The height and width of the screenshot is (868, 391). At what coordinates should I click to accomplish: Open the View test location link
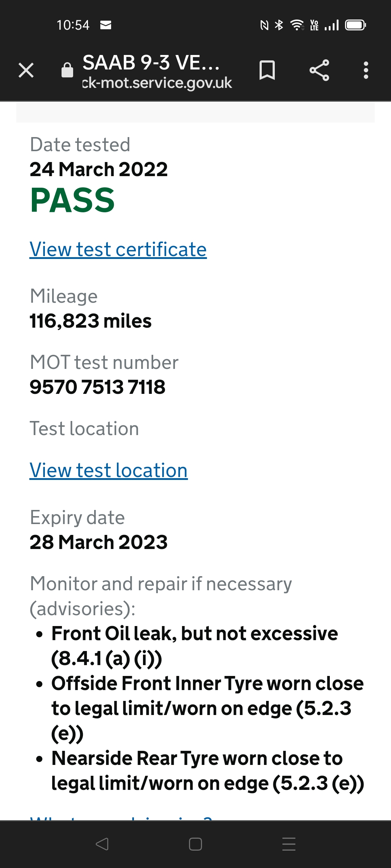pyautogui.click(x=109, y=471)
